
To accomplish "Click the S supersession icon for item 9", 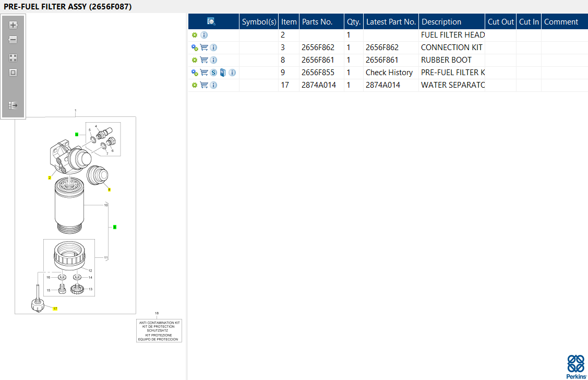I will tap(213, 73).
